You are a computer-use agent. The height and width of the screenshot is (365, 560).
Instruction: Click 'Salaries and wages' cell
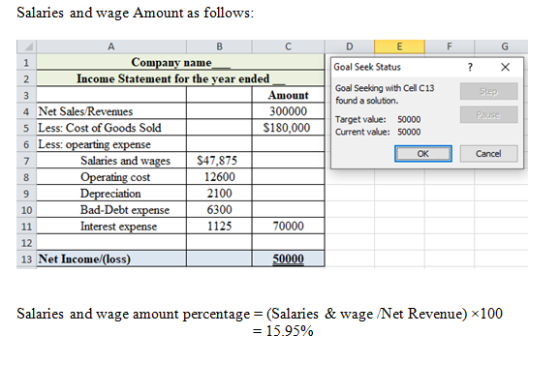coord(111,161)
